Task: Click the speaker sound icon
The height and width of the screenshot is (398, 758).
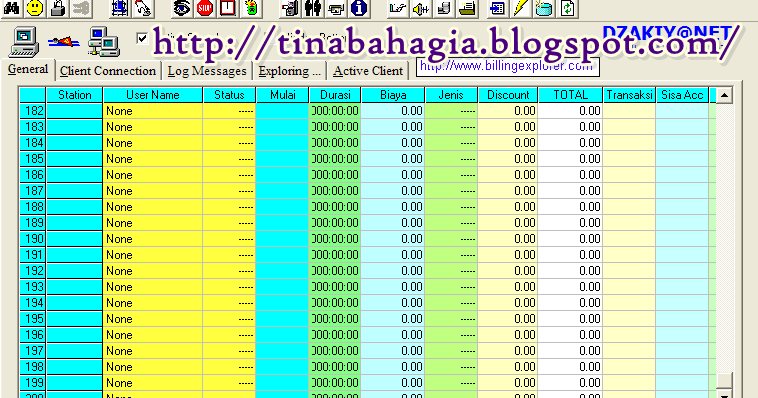Action: point(421,8)
